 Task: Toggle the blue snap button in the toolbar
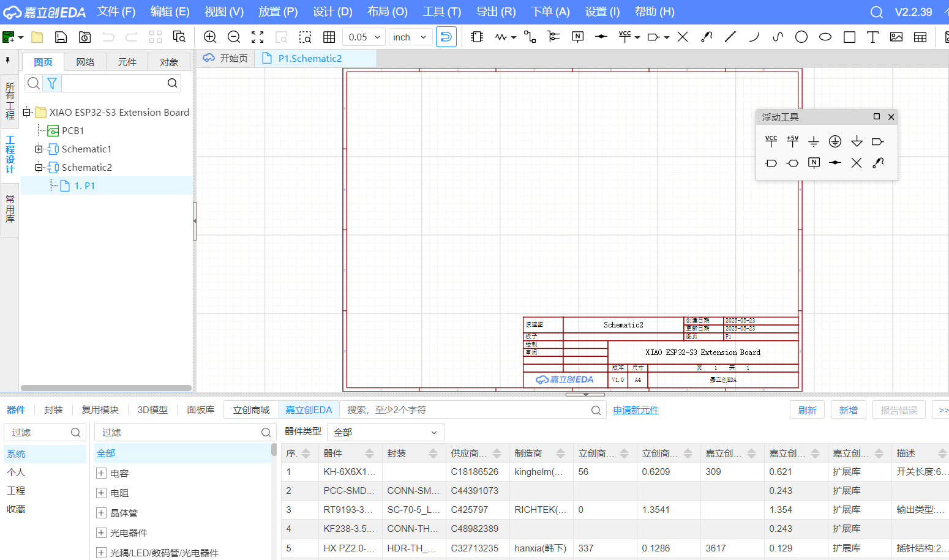pyautogui.click(x=446, y=37)
